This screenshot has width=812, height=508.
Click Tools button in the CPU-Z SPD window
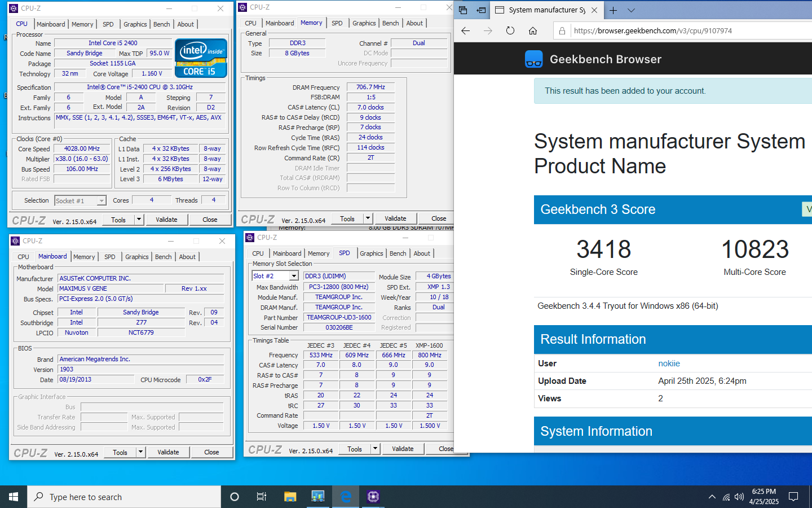pyautogui.click(x=355, y=449)
